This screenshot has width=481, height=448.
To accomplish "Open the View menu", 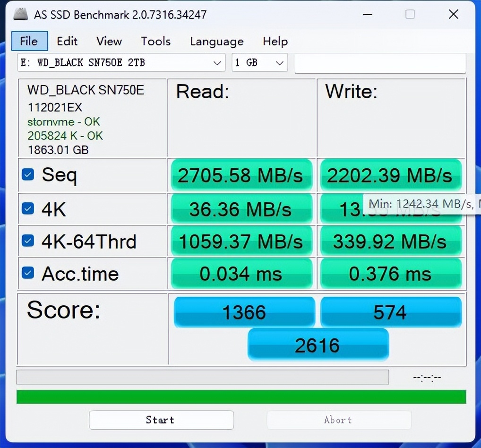I will pos(109,41).
